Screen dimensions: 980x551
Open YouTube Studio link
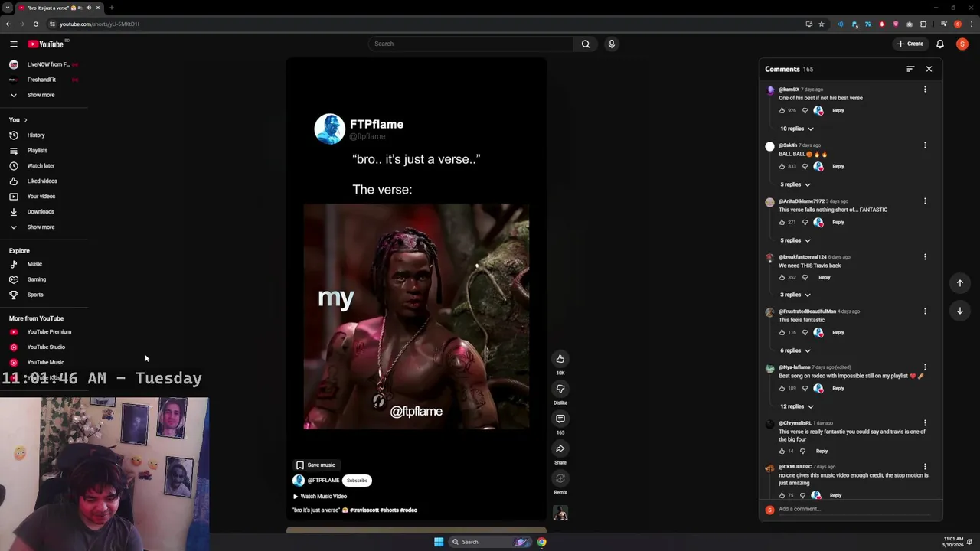pyautogui.click(x=46, y=347)
